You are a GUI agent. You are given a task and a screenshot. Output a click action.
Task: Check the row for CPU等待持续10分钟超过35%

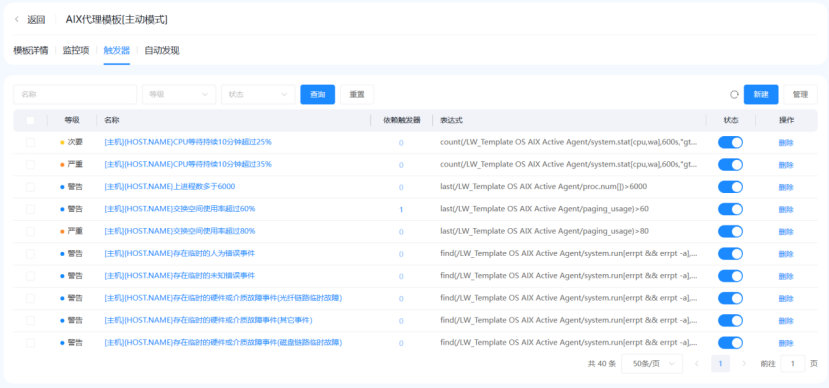pyautogui.click(x=31, y=164)
